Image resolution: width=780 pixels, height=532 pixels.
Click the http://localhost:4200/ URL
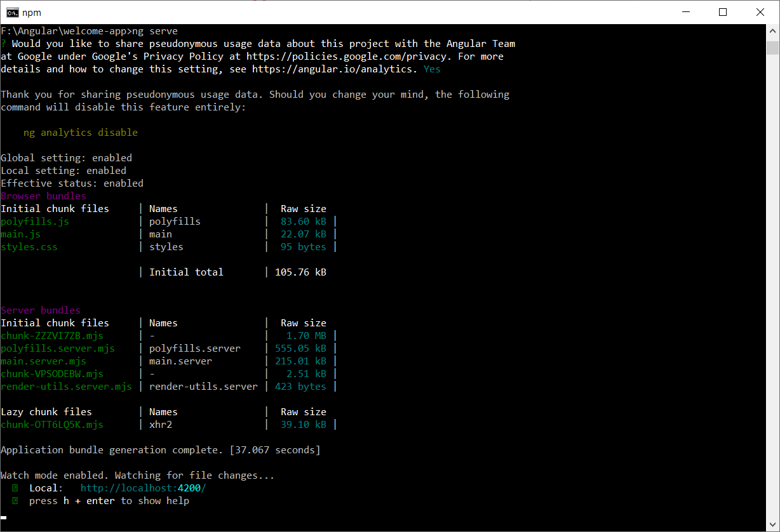pyautogui.click(x=144, y=488)
